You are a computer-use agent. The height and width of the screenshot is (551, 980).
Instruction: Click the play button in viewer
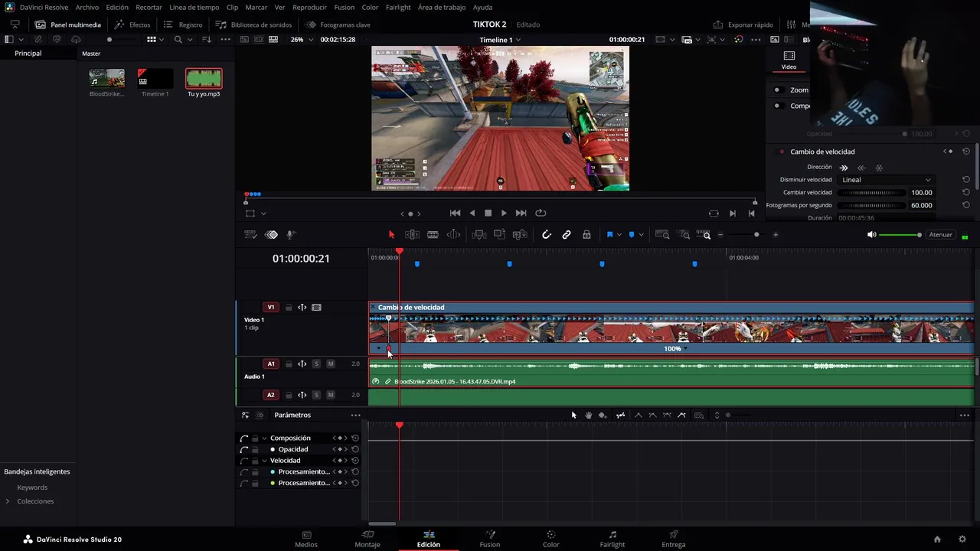click(x=504, y=214)
